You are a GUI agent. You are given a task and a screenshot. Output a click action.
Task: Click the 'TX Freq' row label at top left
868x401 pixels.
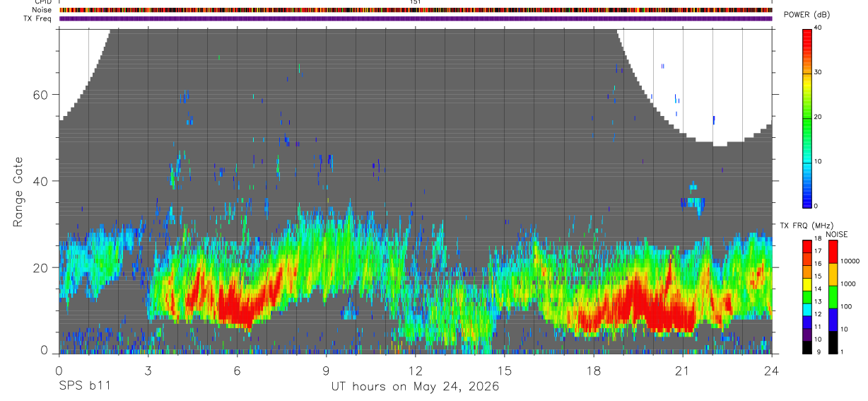pos(38,18)
